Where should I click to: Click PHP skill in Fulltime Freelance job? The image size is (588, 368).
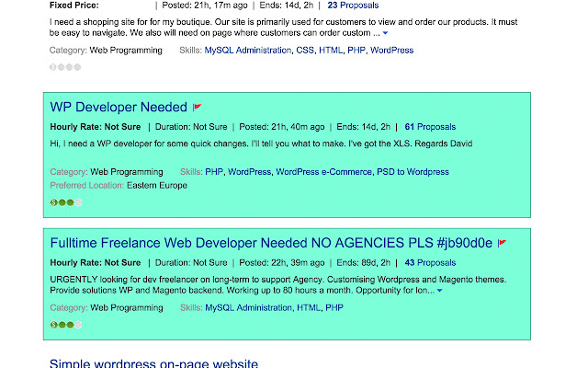(334, 308)
